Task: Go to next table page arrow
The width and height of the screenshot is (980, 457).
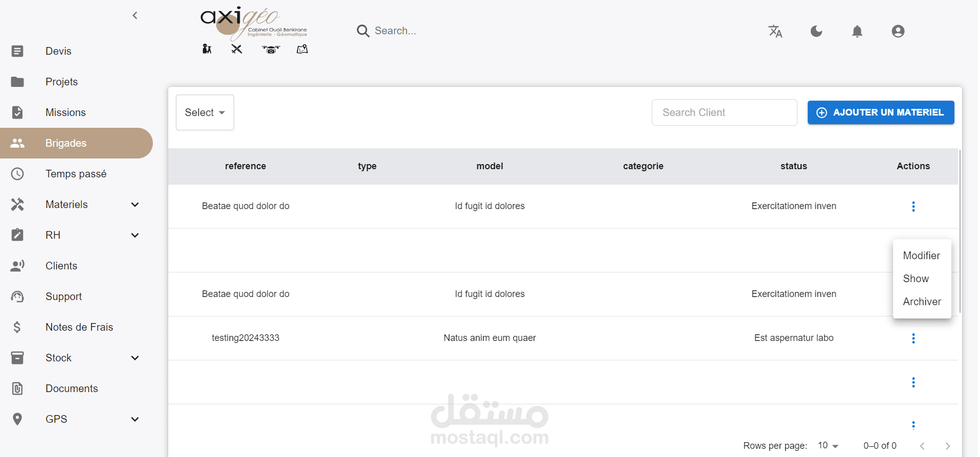Action: 948,446
